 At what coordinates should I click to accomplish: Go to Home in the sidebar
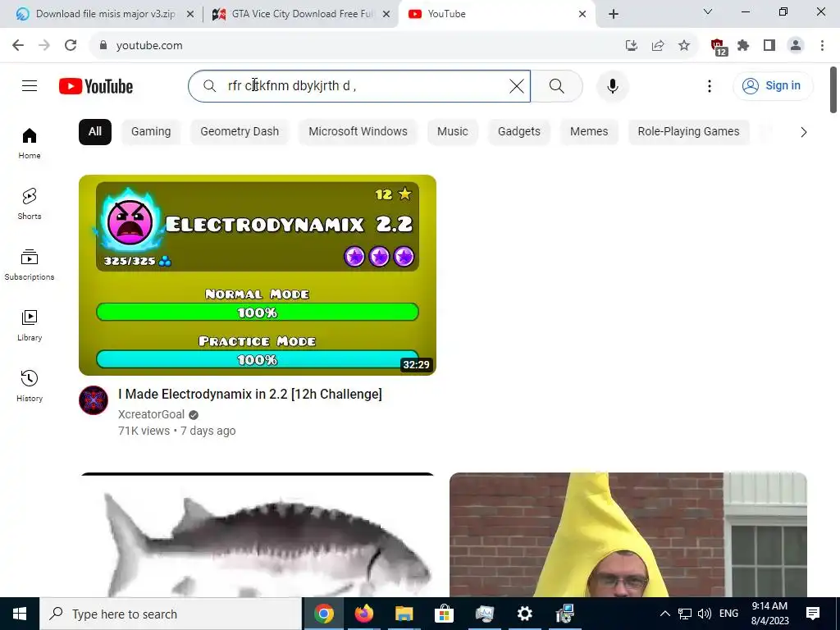tap(30, 144)
